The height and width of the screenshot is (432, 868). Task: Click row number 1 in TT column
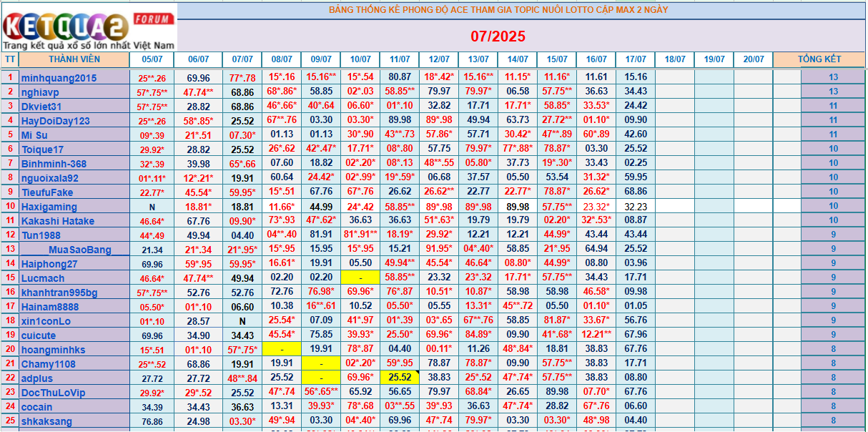click(x=10, y=77)
